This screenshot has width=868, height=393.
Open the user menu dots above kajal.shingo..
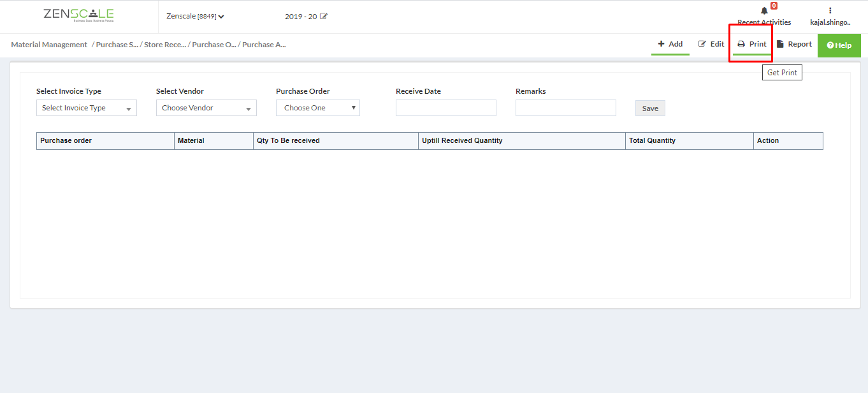[830, 10]
